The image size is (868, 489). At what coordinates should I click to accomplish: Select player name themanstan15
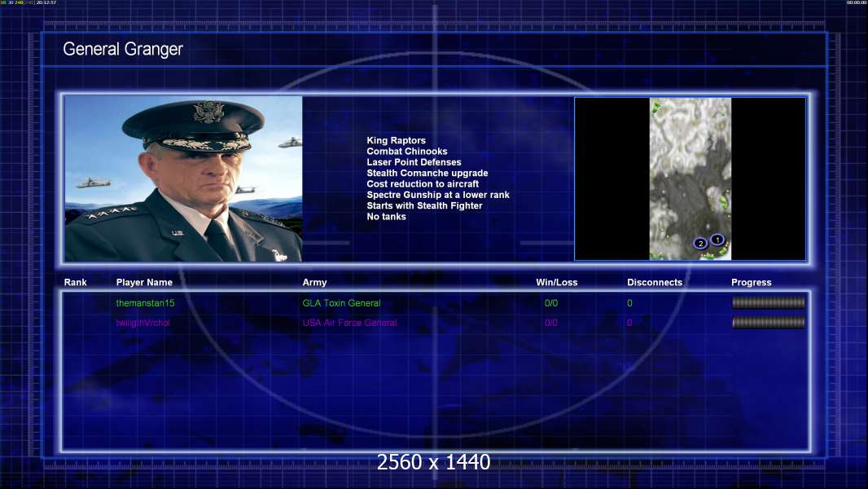[x=145, y=303]
